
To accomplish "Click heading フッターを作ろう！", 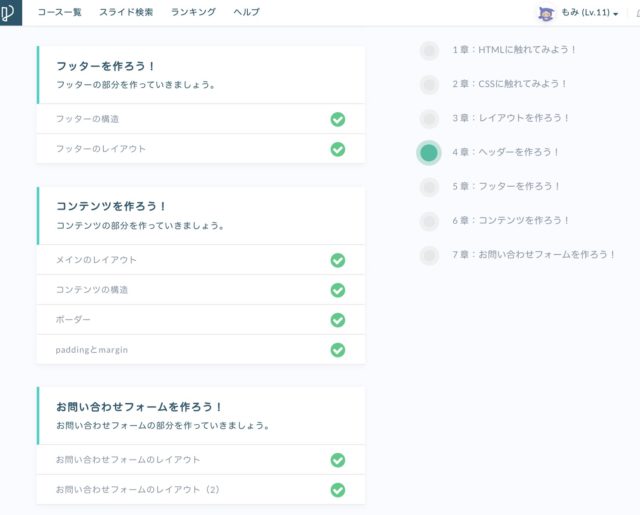I will click(x=105, y=66).
